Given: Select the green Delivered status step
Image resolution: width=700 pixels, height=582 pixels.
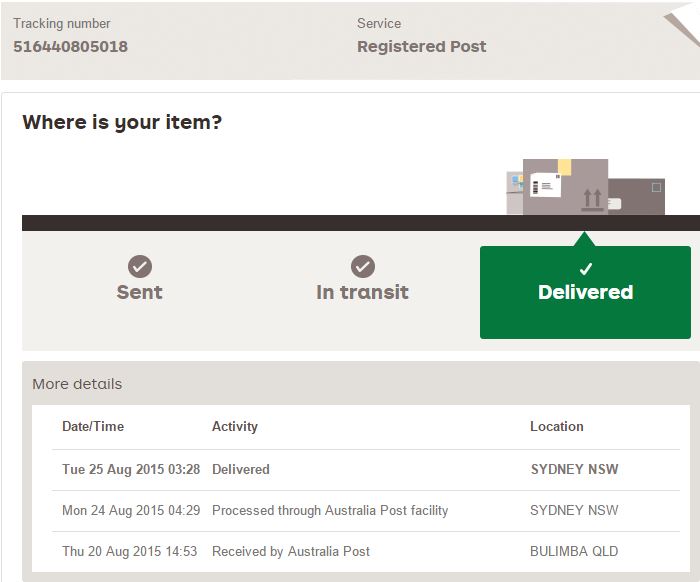Looking at the screenshot, I should [x=585, y=292].
